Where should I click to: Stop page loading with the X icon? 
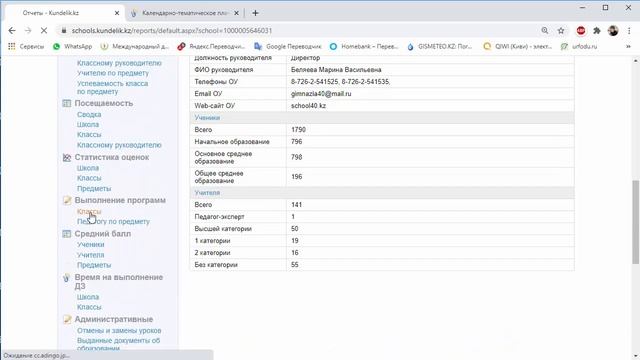pos(44,31)
